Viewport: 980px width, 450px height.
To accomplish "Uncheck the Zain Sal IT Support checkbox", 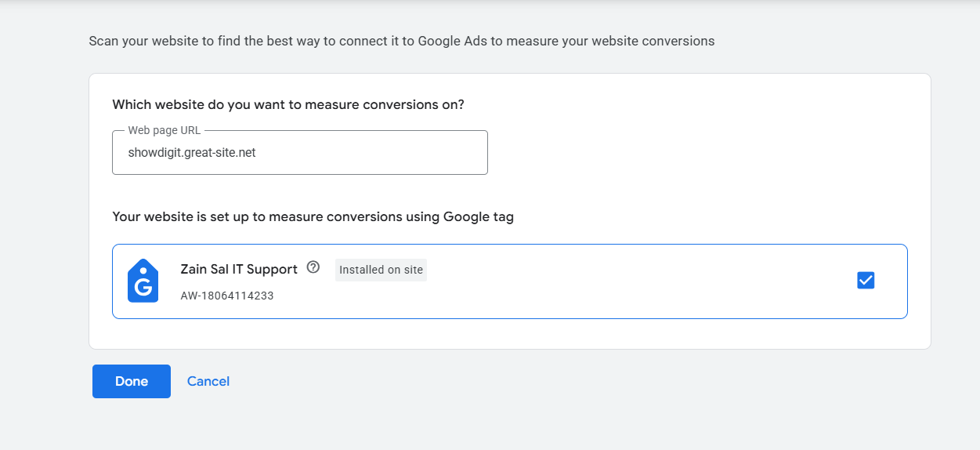I will pyautogui.click(x=866, y=281).
